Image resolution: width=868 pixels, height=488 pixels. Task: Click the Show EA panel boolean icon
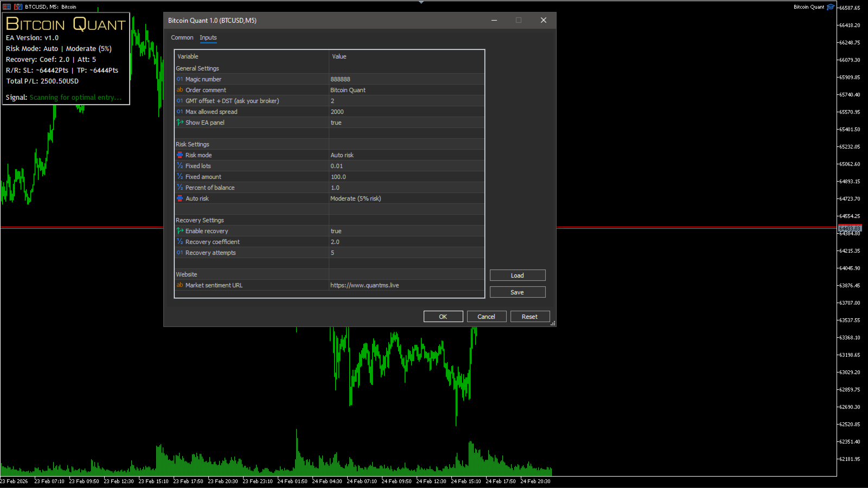click(x=180, y=123)
